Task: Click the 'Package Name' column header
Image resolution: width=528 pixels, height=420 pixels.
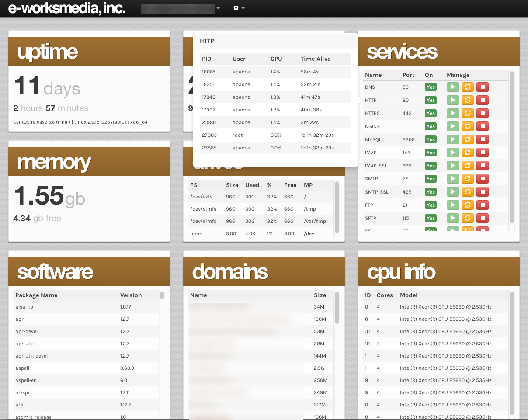Action: click(36, 295)
